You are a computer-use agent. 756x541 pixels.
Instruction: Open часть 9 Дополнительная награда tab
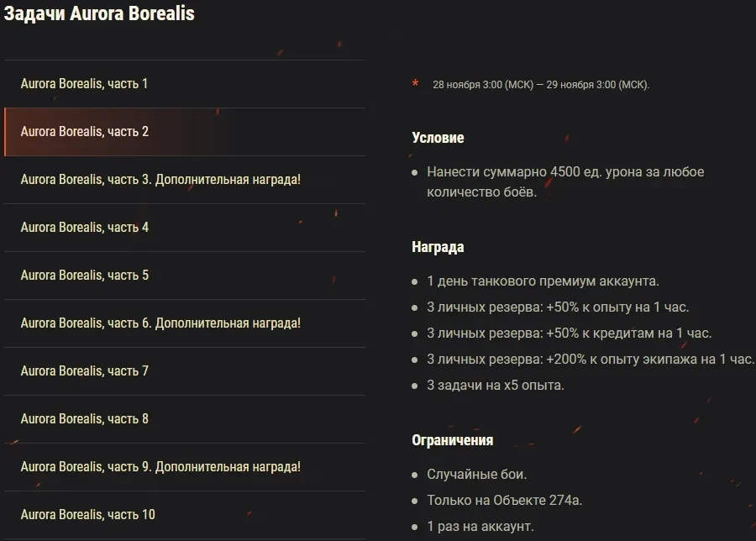pyautogui.click(x=160, y=467)
